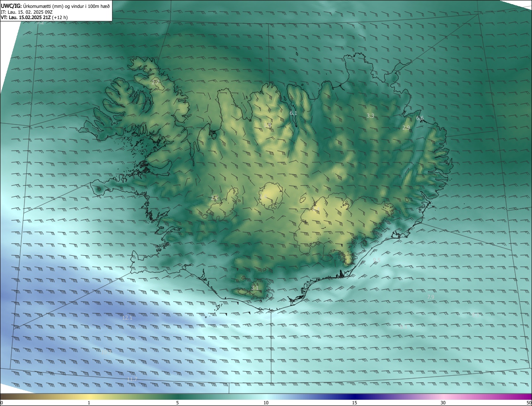Click the color scale label 50
The image size is (532, 406).
point(529,403)
